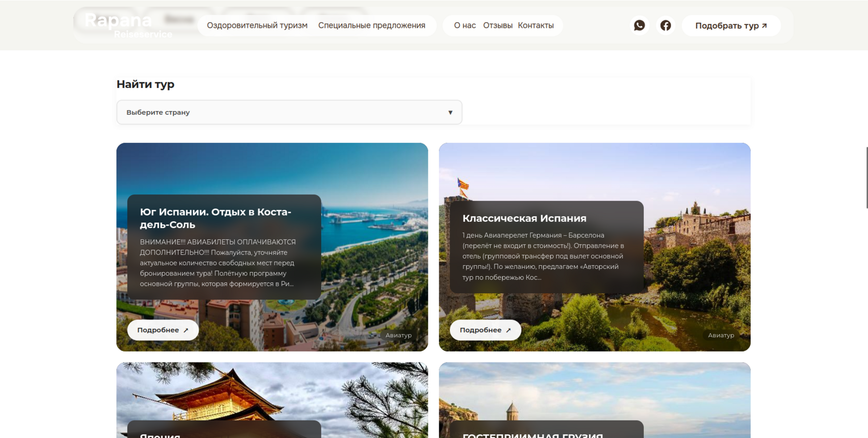Click the page vertical scrollbar thumb
The image size is (868, 438).
(x=866, y=177)
